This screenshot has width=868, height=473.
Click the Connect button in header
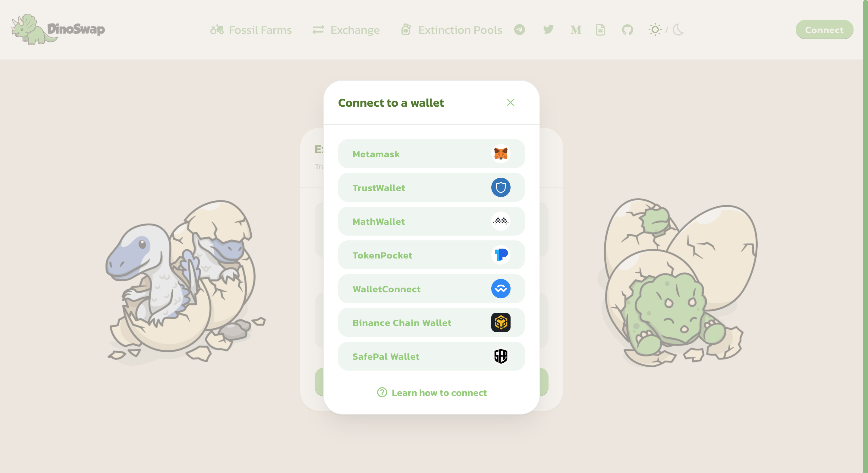824,30
